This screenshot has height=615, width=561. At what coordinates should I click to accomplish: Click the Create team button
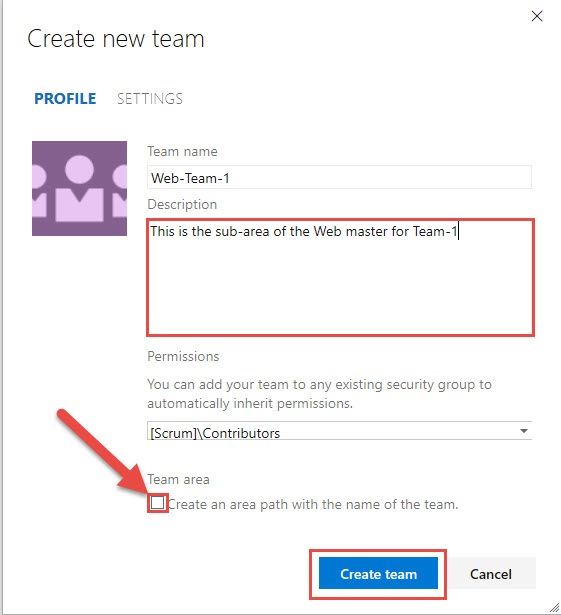[x=378, y=573]
